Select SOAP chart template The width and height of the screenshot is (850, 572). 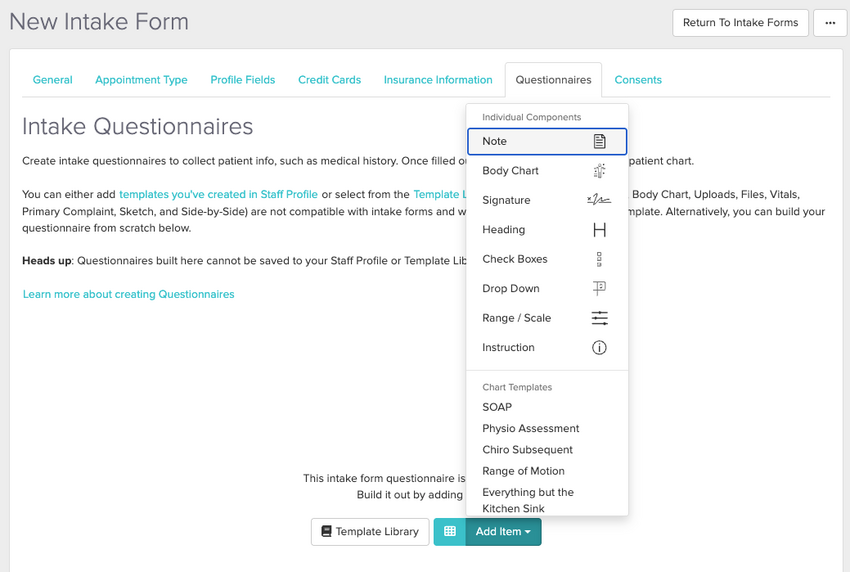pos(497,407)
